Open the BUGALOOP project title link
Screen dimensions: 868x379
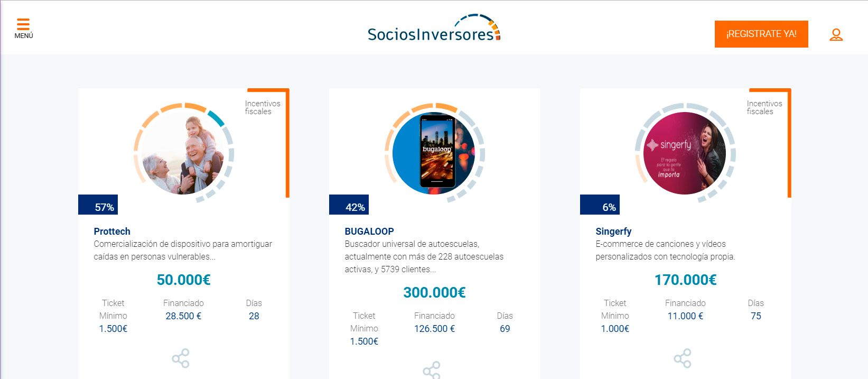point(369,232)
